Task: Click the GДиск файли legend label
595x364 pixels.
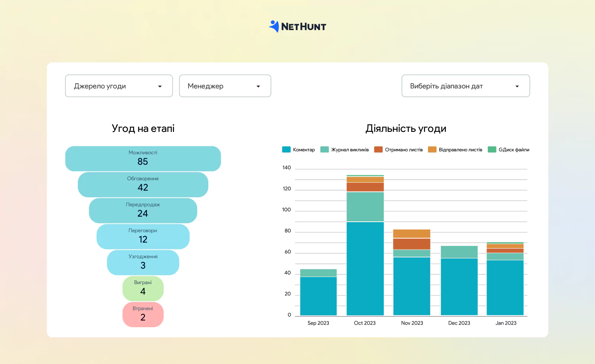Action: click(514, 150)
